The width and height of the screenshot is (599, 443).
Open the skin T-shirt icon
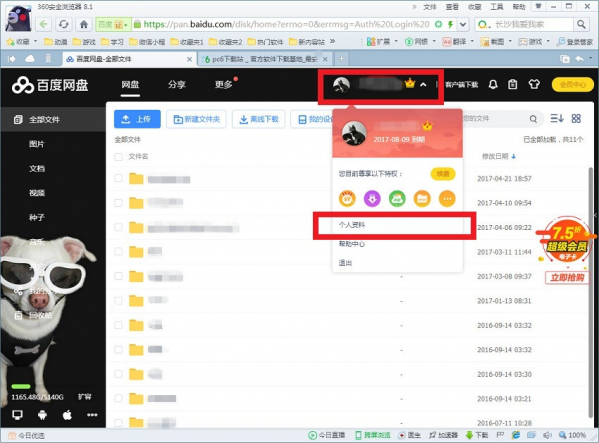tap(534, 84)
